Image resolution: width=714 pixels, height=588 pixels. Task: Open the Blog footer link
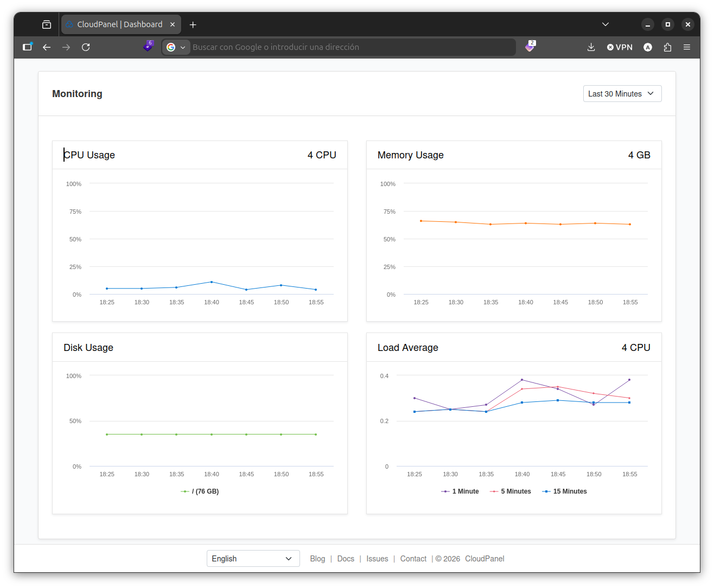[317, 559]
